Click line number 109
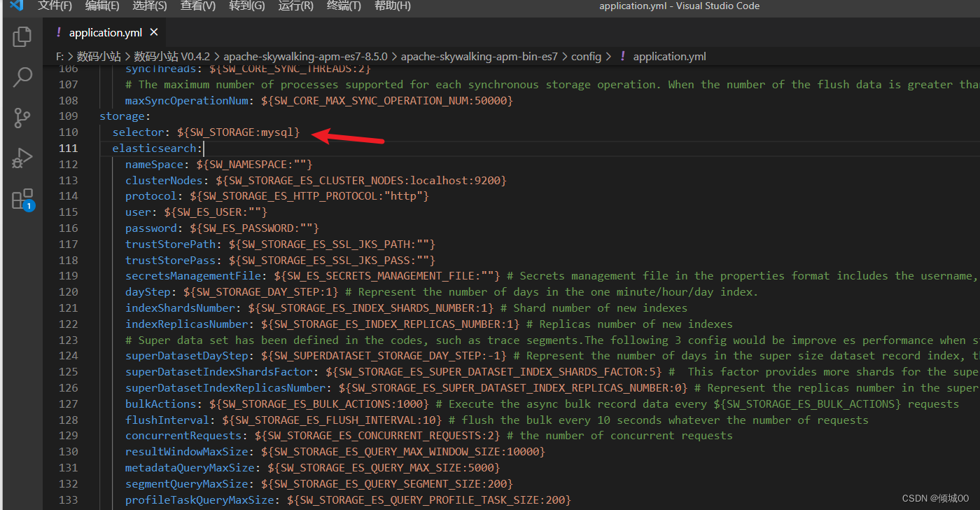Viewport: 980px width, 510px height. click(69, 116)
